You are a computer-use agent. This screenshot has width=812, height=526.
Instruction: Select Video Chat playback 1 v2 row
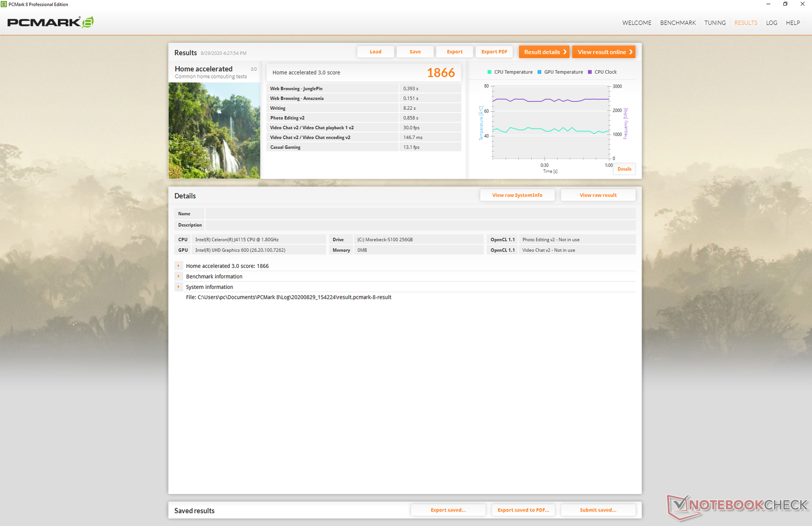point(364,128)
